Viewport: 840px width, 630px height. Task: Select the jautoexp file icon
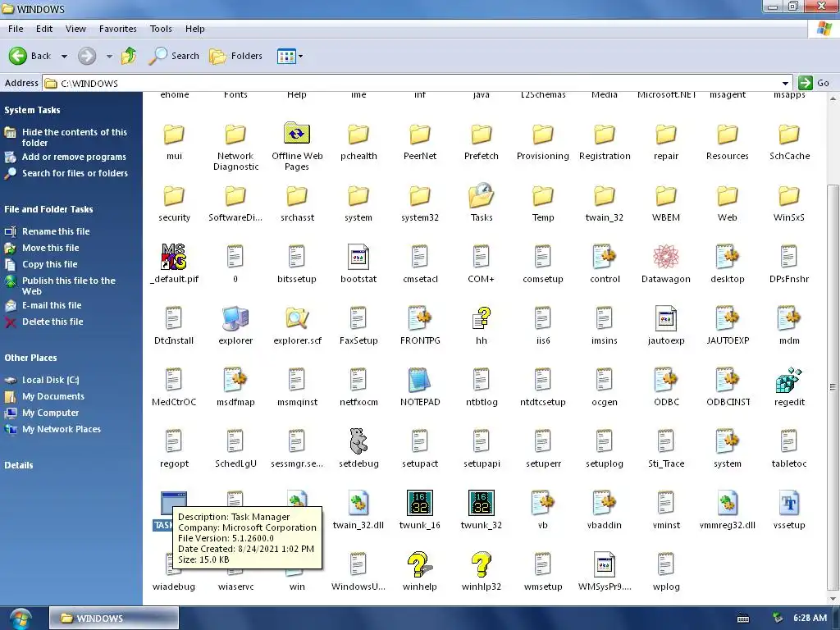666,318
